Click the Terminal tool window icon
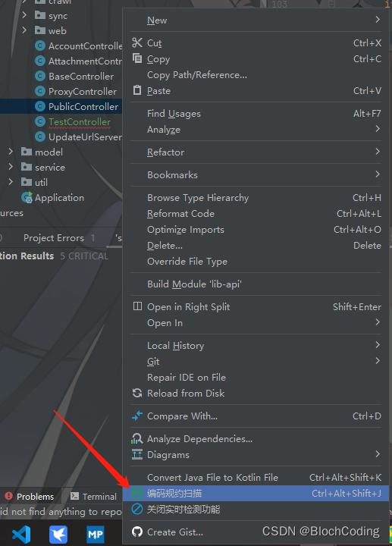This screenshot has height=546, width=392. click(x=74, y=496)
